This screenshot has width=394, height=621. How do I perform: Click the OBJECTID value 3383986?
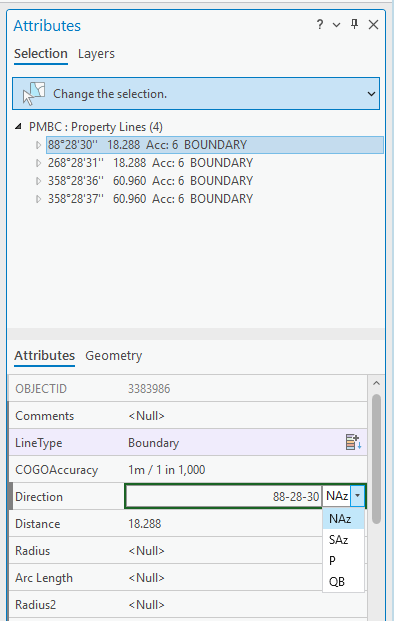[x=149, y=389]
